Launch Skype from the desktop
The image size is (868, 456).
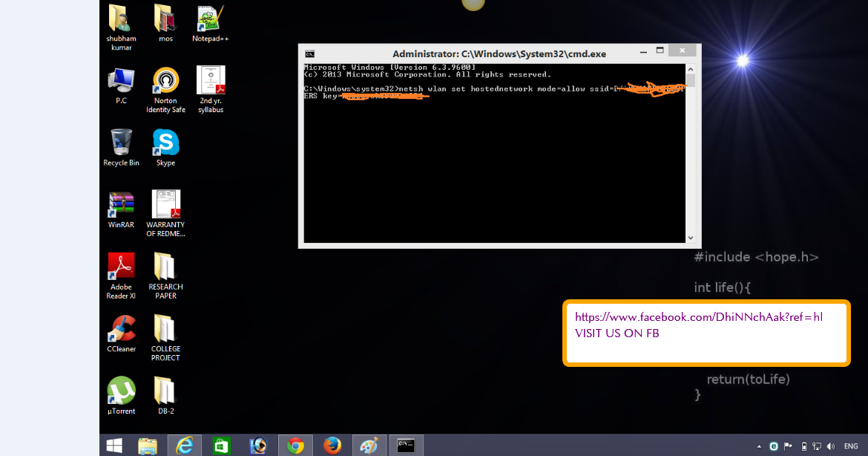(165, 143)
